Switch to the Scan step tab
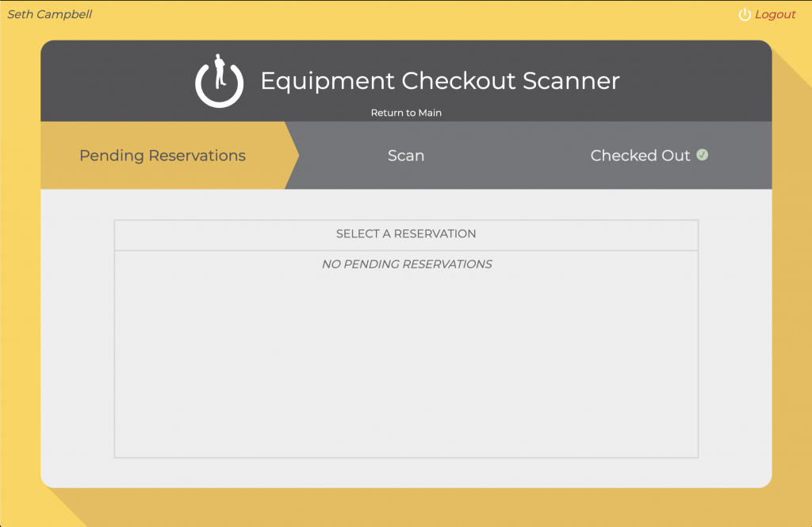This screenshot has width=812, height=527. point(406,156)
